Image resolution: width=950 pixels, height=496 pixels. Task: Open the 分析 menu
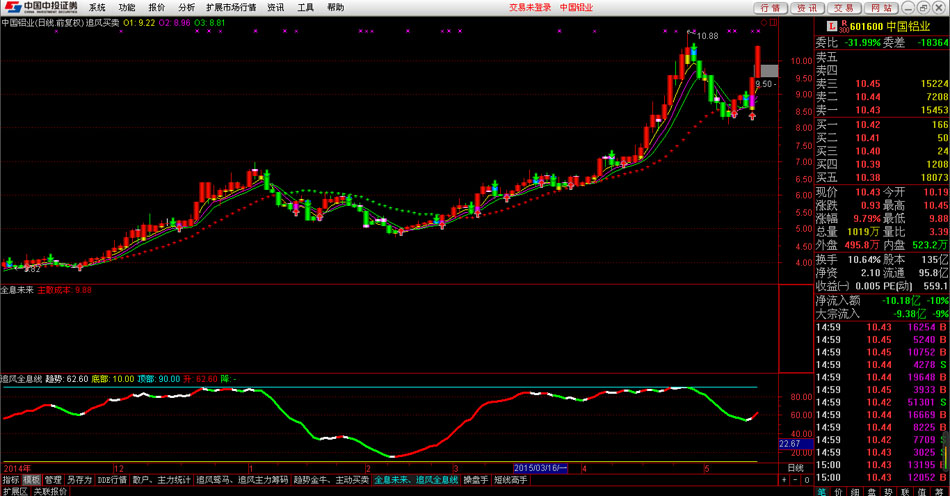(x=186, y=7)
